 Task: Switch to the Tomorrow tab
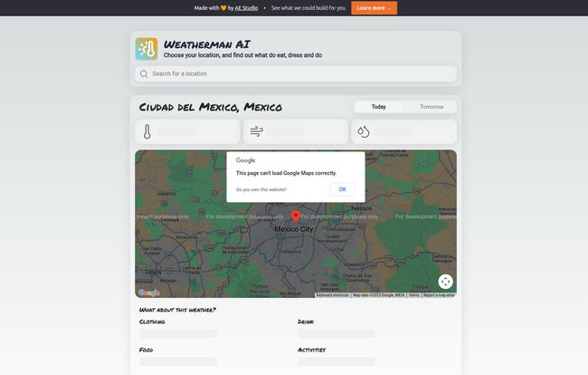(432, 107)
